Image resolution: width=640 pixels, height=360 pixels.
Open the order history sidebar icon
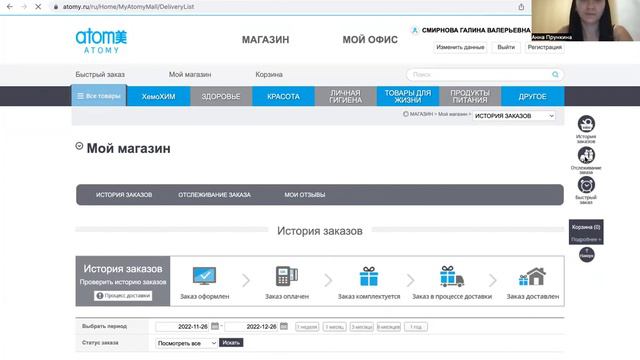coord(586,124)
